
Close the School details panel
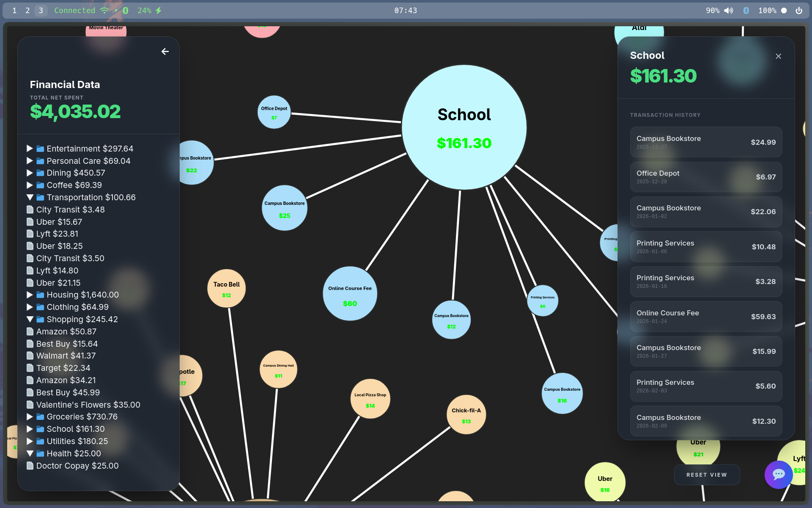tap(778, 56)
